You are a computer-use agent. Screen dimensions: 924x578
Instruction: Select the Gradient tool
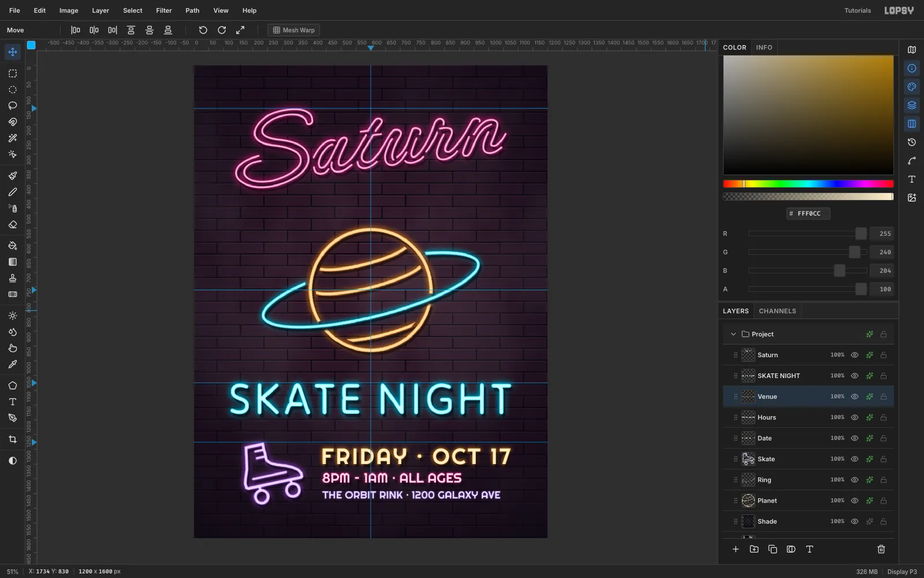coord(12,262)
